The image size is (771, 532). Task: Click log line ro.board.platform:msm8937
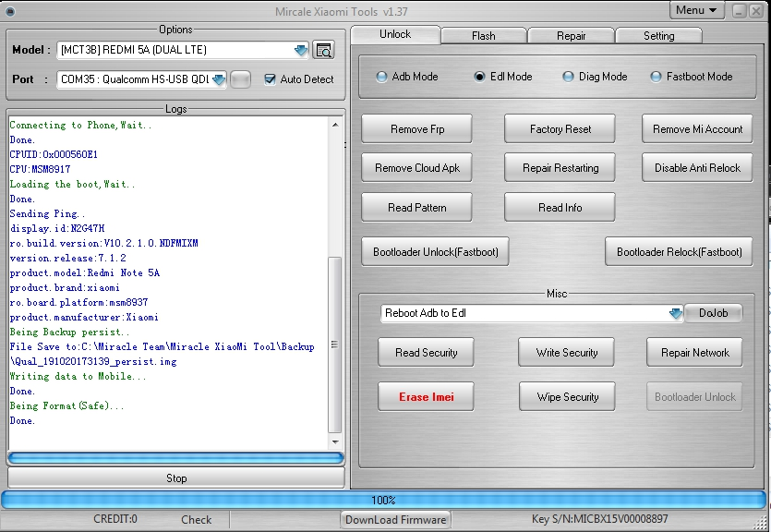point(78,302)
